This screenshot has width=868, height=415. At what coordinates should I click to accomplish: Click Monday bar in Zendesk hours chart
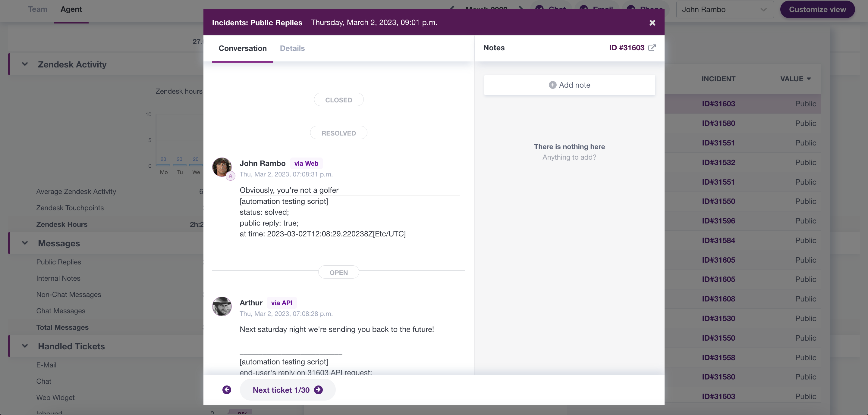tap(163, 165)
